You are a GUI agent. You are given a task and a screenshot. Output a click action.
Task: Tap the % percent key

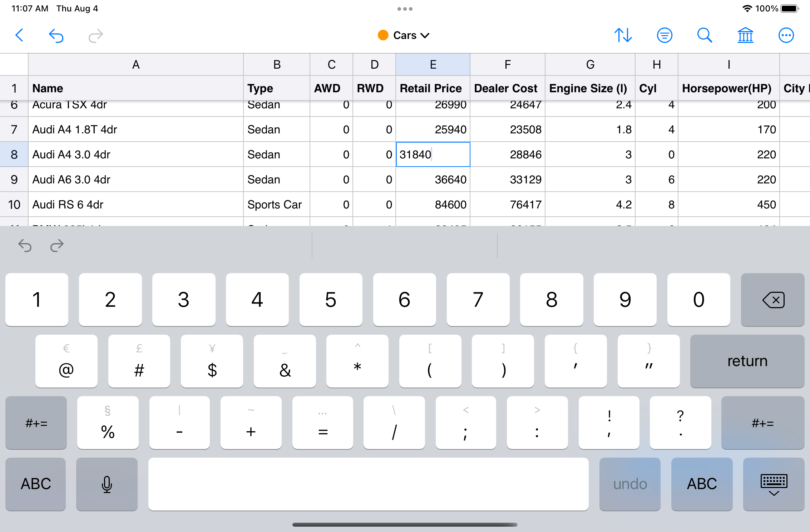[108, 423]
